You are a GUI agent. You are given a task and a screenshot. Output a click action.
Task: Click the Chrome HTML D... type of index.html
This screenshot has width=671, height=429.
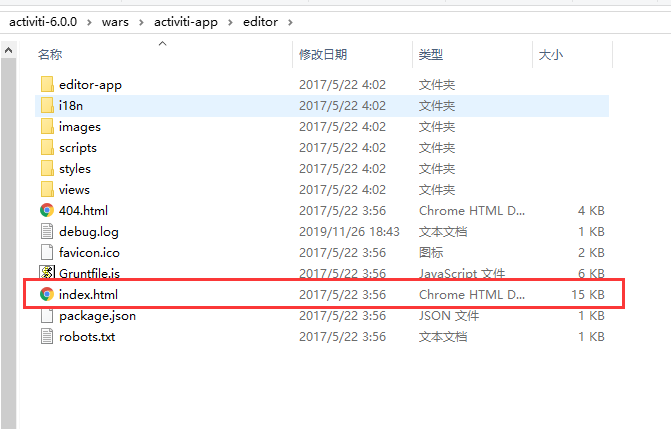pyautogui.click(x=472, y=294)
